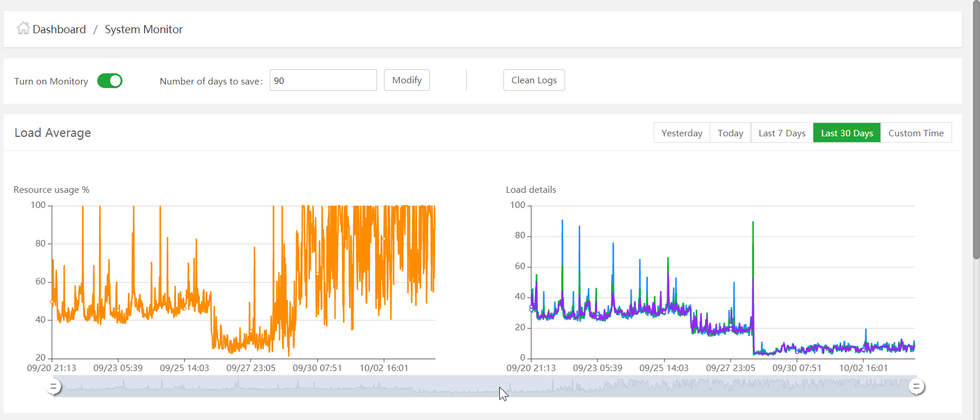Click the page's vertical scrollbar

tap(976, 128)
